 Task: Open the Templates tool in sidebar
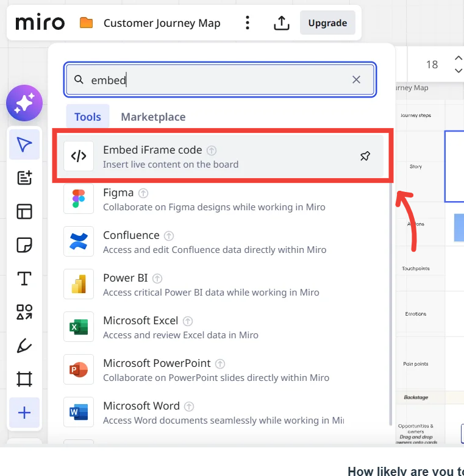pyautogui.click(x=24, y=211)
